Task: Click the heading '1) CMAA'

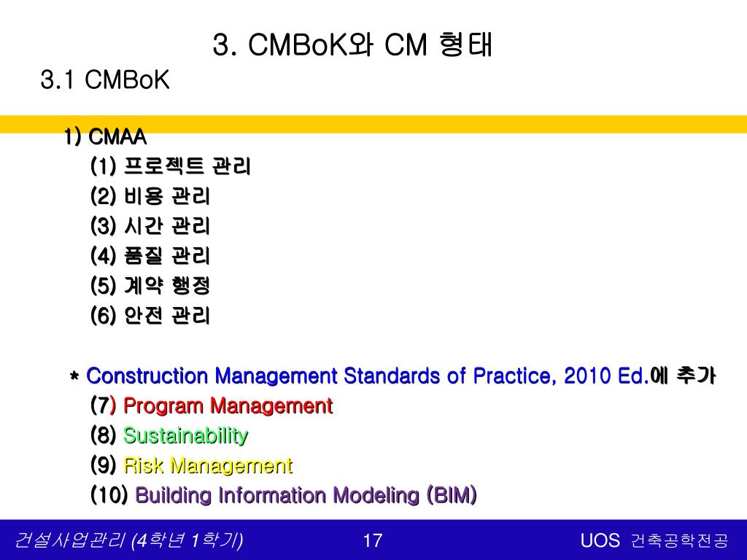Action: click(105, 137)
